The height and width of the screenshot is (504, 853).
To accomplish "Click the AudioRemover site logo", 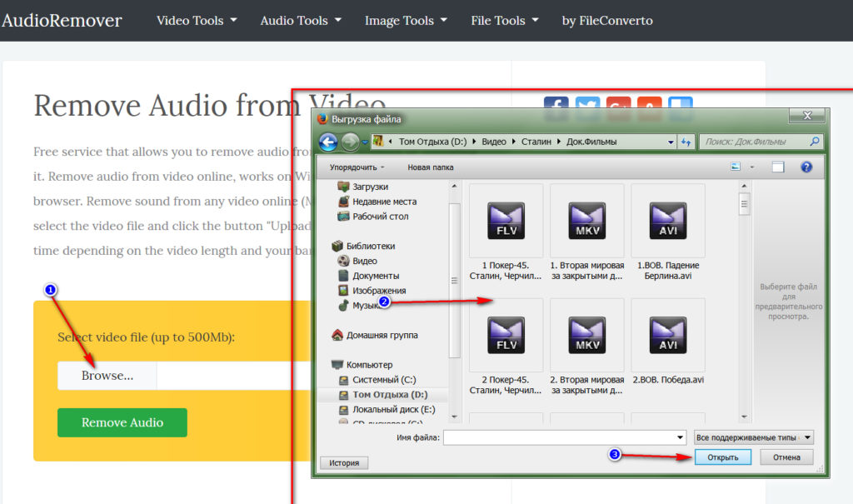I will click(62, 21).
